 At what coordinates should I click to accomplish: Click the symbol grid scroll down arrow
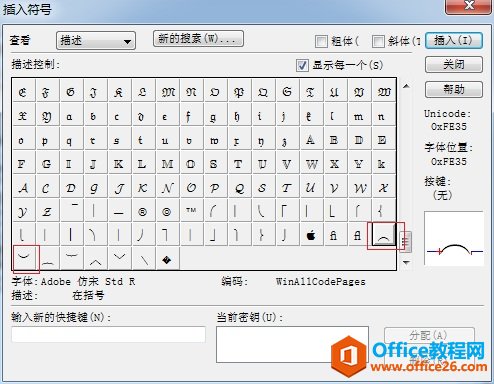pos(406,263)
